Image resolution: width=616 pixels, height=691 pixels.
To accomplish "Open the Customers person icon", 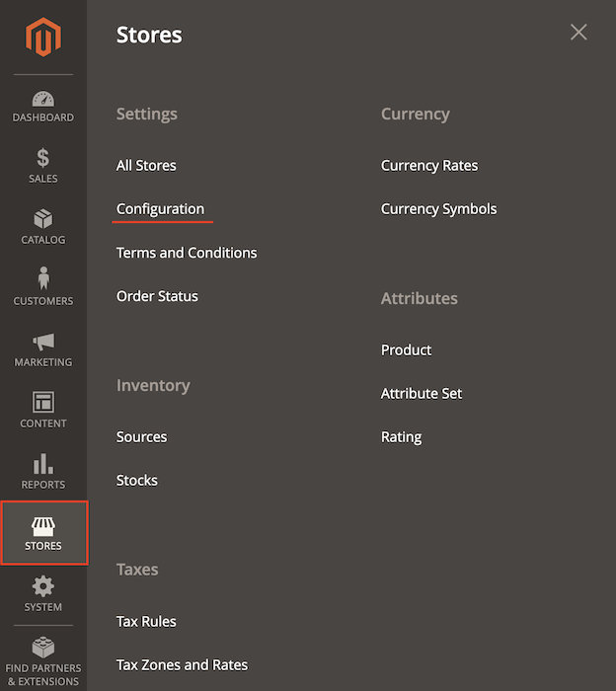I will tap(43, 279).
